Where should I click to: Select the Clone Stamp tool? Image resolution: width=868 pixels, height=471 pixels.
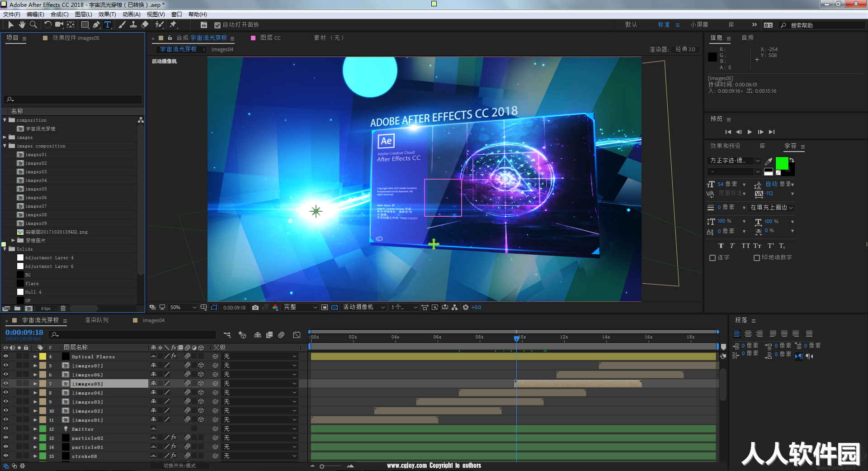coord(133,25)
